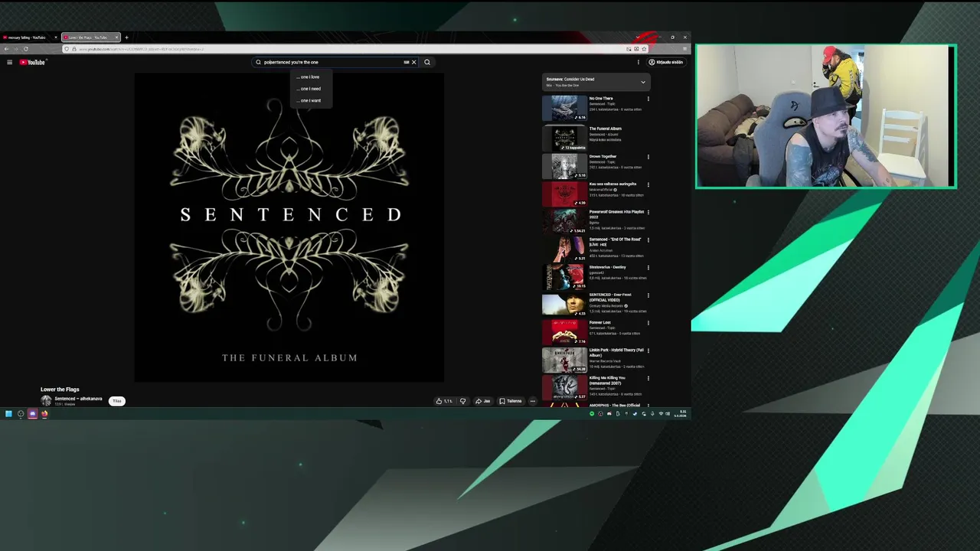This screenshot has height=551, width=980.
Task: Open "Linkin Park - Hybrid Theory" full album
Action: 564,360
